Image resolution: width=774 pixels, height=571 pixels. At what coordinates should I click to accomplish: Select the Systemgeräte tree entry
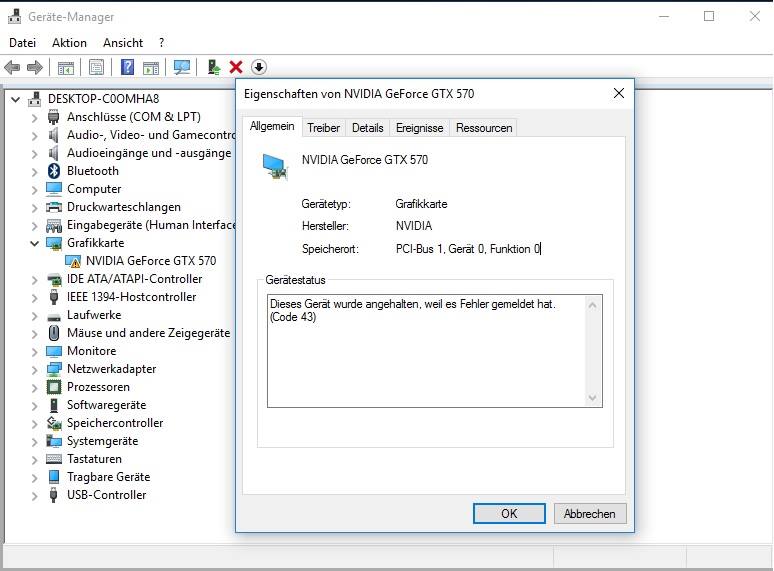coord(103,441)
